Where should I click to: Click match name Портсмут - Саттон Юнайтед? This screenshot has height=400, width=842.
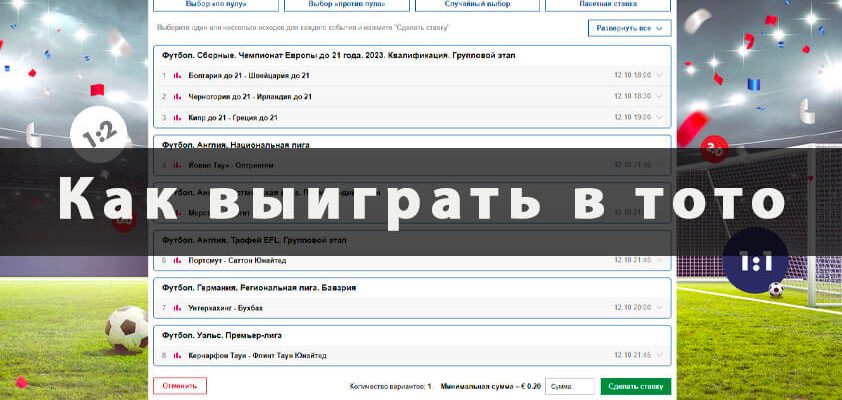point(237,260)
